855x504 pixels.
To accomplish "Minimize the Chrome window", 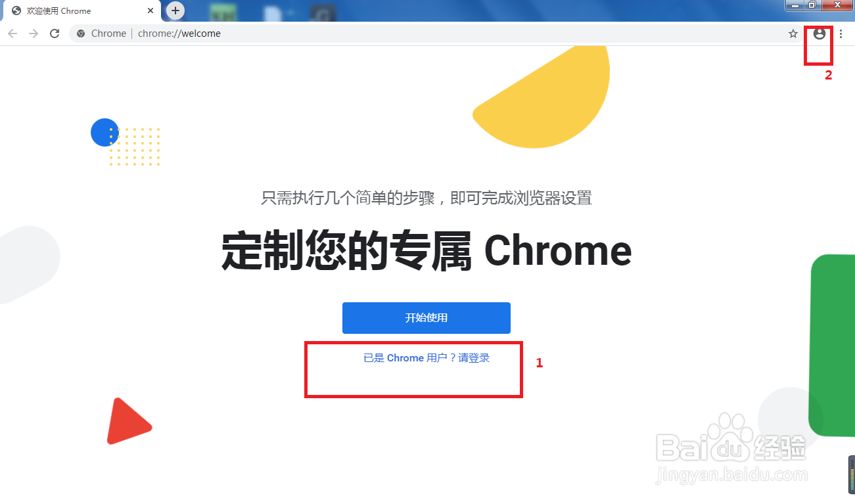I will [x=795, y=5].
